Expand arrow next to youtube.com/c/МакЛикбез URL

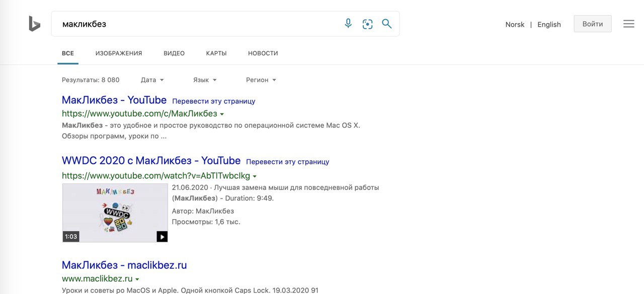pos(222,115)
